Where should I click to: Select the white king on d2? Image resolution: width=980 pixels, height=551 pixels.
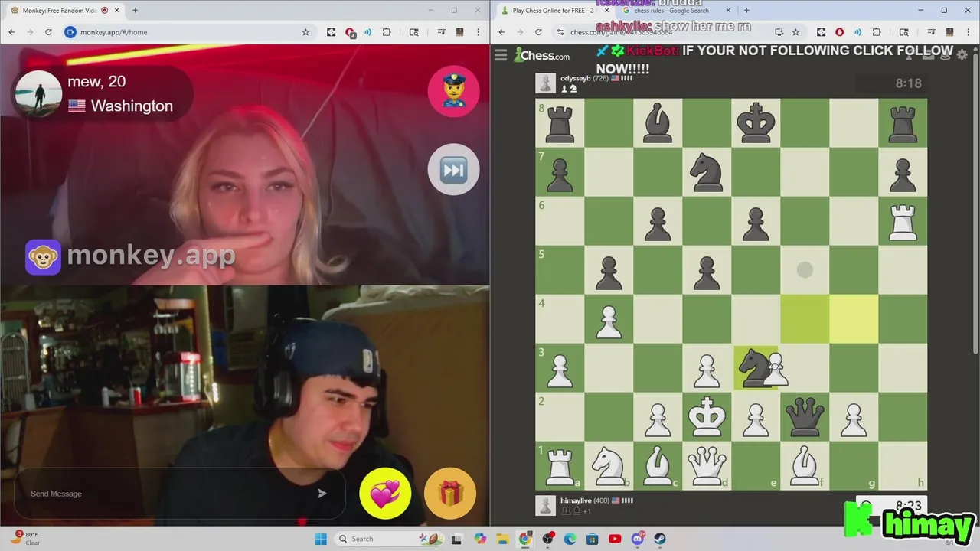coord(707,416)
